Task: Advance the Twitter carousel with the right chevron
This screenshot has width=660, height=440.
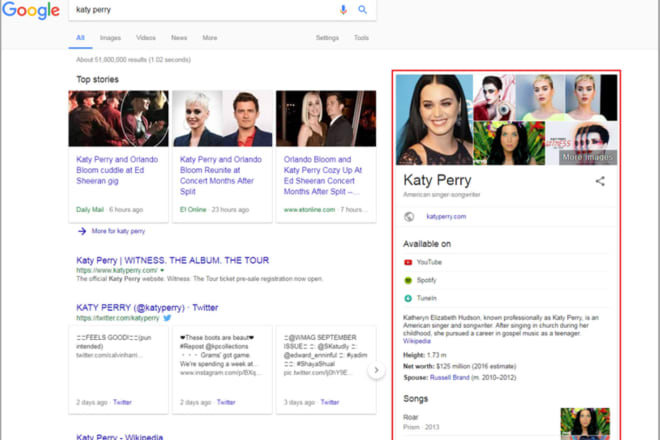Action: click(376, 370)
